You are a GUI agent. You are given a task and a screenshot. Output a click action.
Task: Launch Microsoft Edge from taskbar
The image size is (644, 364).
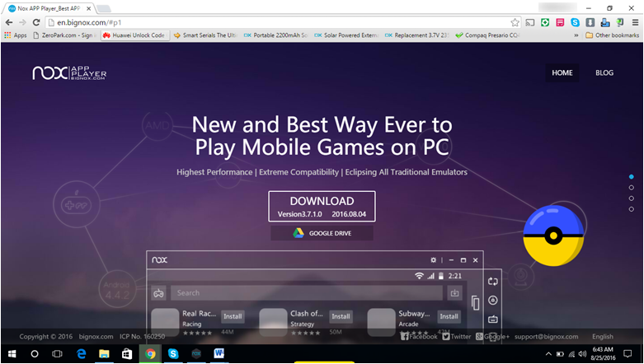coord(82,354)
